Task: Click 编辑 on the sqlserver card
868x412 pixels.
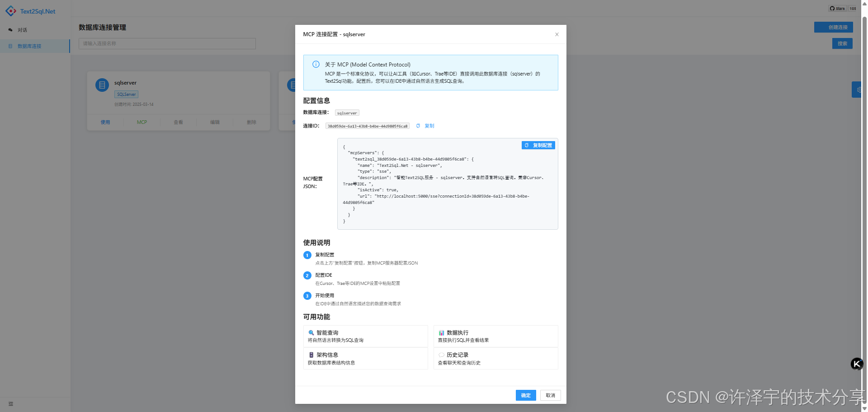Action: click(x=215, y=122)
